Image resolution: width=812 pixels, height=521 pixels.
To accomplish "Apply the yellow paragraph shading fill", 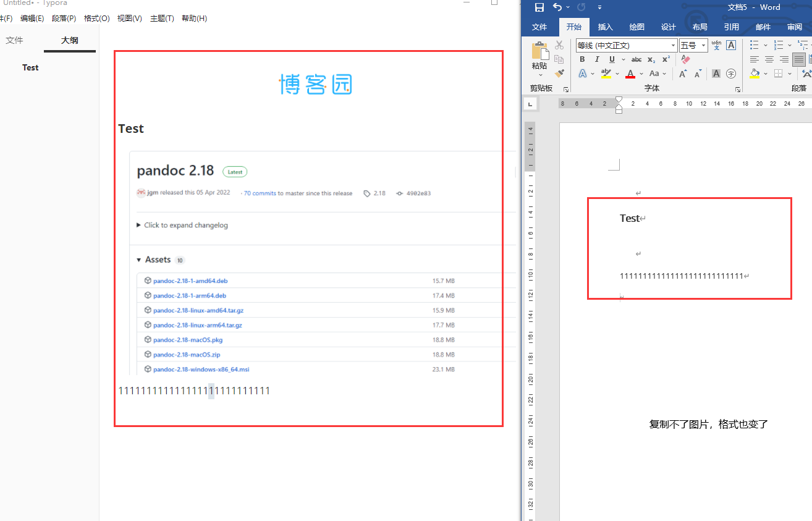I will [755, 74].
